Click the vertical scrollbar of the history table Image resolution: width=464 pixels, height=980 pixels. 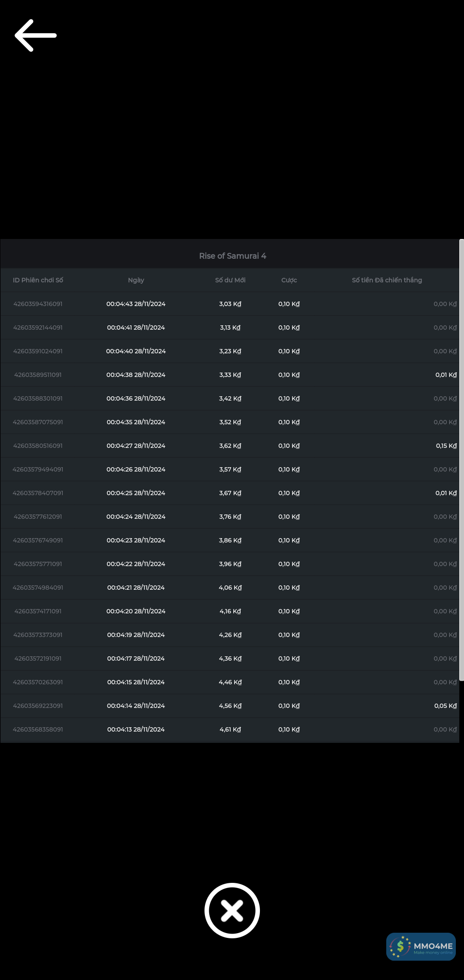coord(461,460)
